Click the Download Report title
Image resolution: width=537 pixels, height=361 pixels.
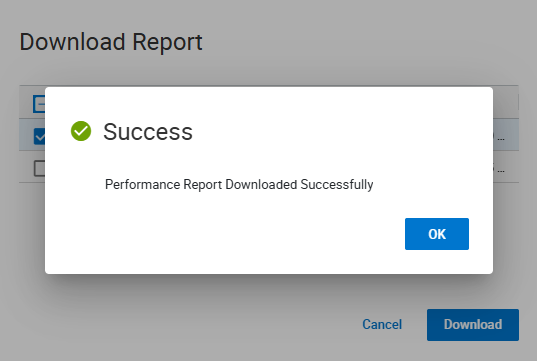click(111, 42)
